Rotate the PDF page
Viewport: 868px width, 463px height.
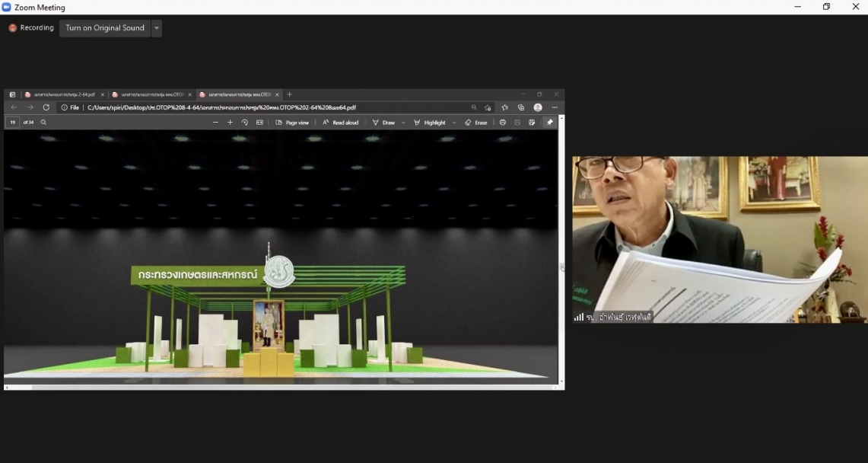pos(245,123)
